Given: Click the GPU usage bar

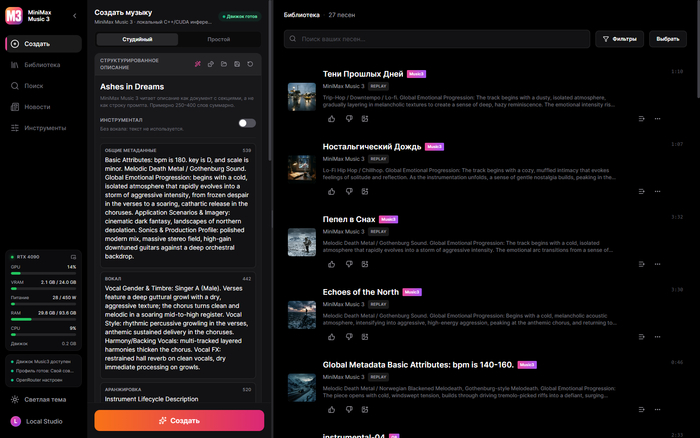Looking at the screenshot, I should pyautogui.click(x=43, y=273).
